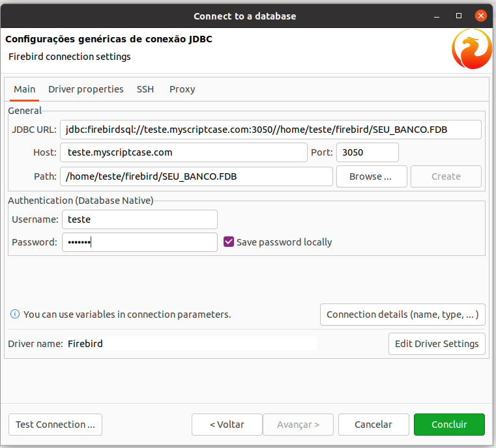Open Connection details (name, type, ...)
Viewport: 496px width, 448px height.
tap(403, 315)
